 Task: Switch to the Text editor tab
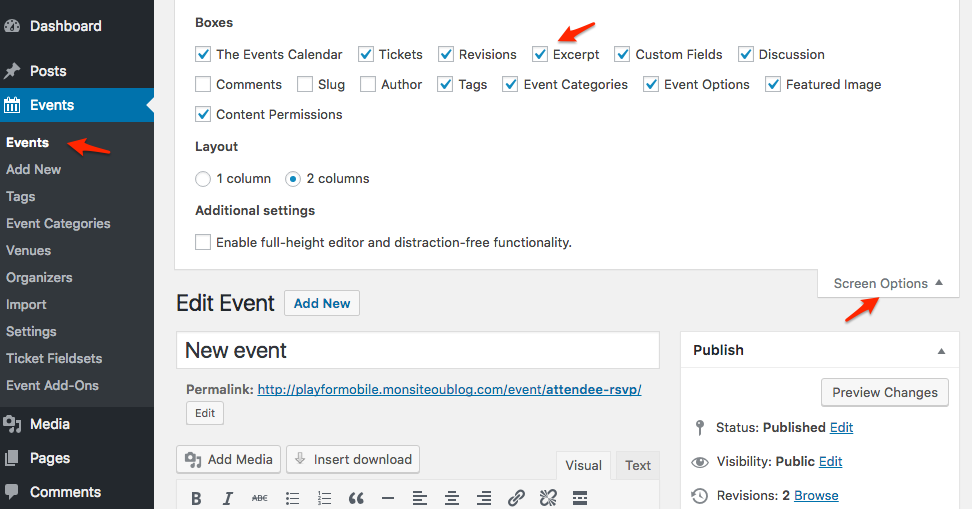click(638, 465)
